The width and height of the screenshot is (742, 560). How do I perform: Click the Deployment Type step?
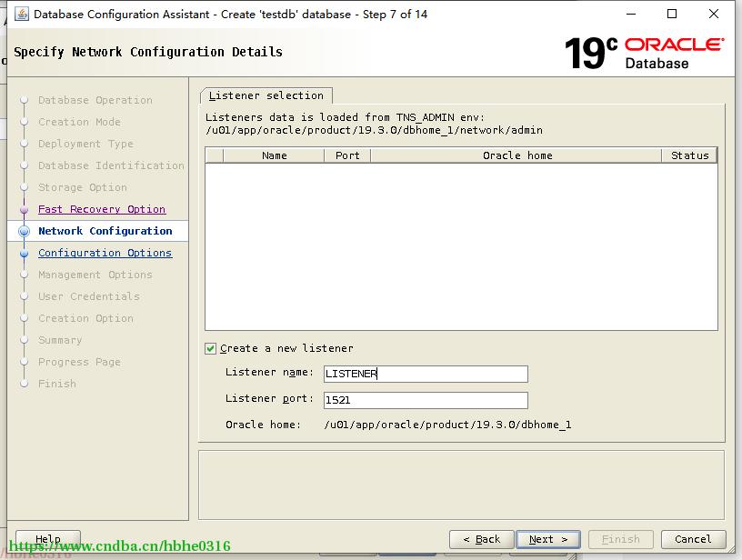(x=85, y=144)
